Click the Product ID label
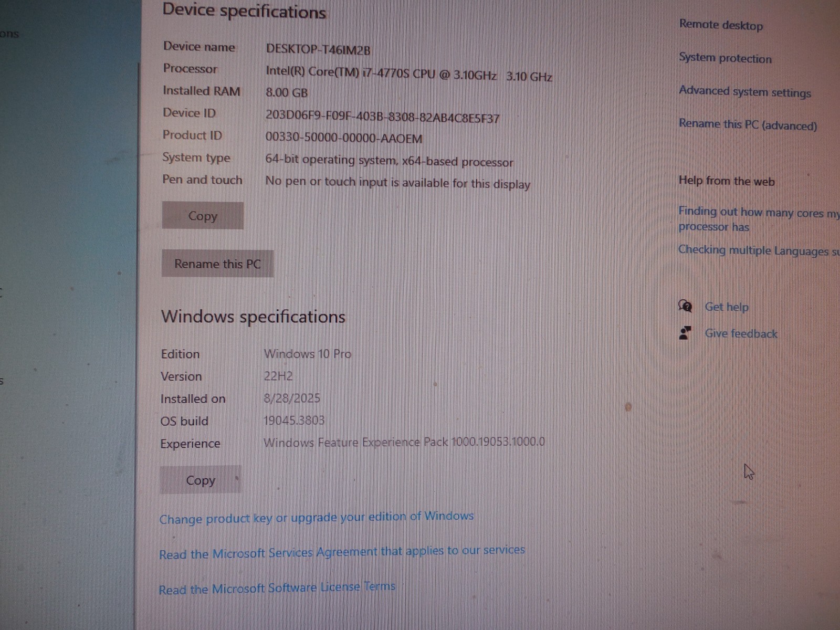The width and height of the screenshot is (840, 630). [192, 135]
